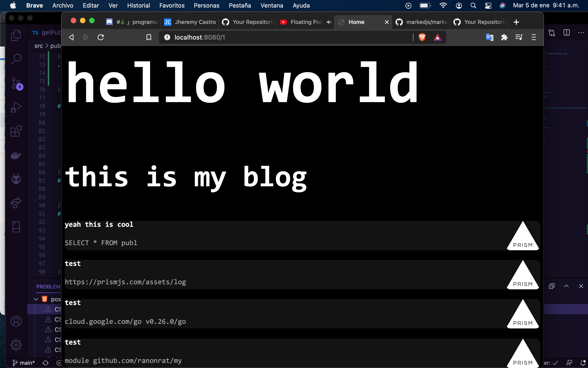This screenshot has height=368, width=588.
Task: Maximize the VS Code bottom panel chevron
Action: 566,286
